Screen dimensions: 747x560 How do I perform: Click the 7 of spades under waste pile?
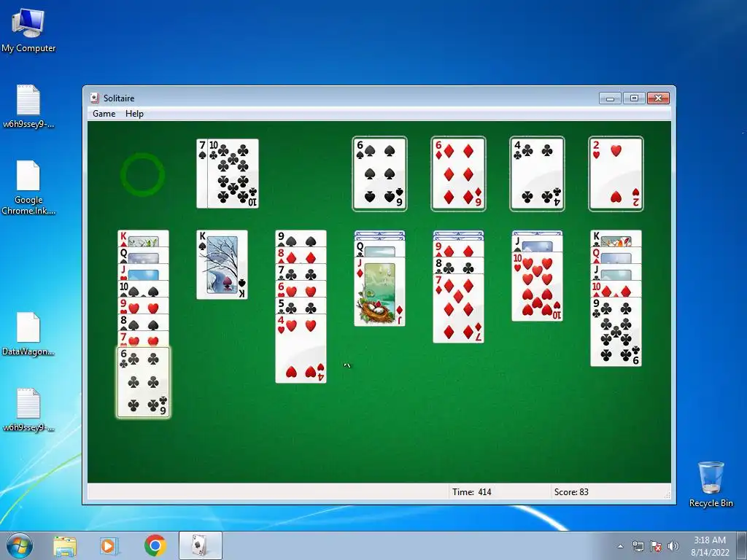pyautogui.click(x=202, y=174)
